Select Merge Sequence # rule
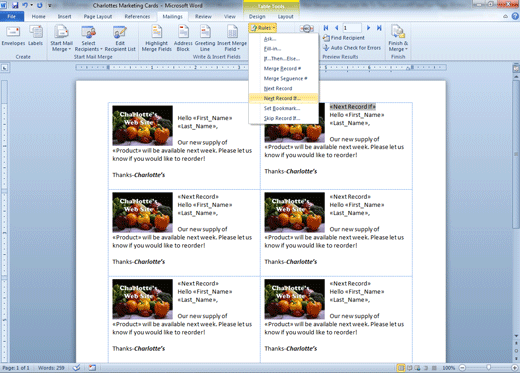This screenshot has width=520, height=373. [284, 78]
